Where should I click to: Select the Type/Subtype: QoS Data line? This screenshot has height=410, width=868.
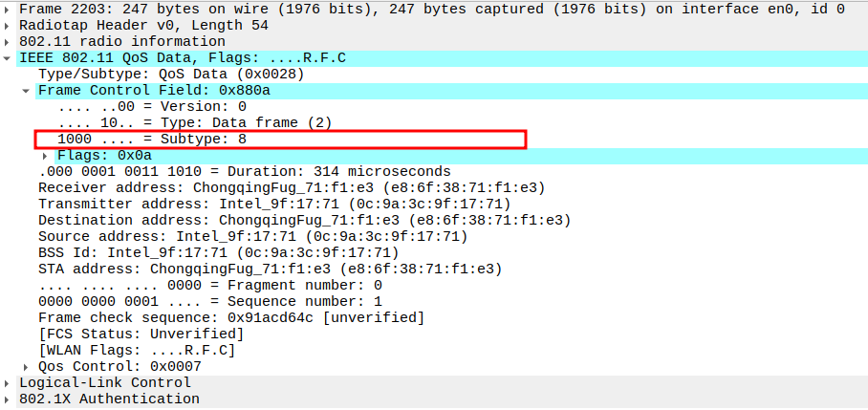(x=172, y=74)
